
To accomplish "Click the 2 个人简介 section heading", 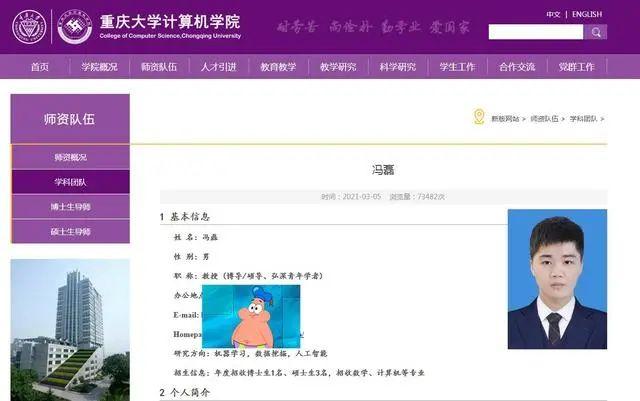I will (184, 392).
